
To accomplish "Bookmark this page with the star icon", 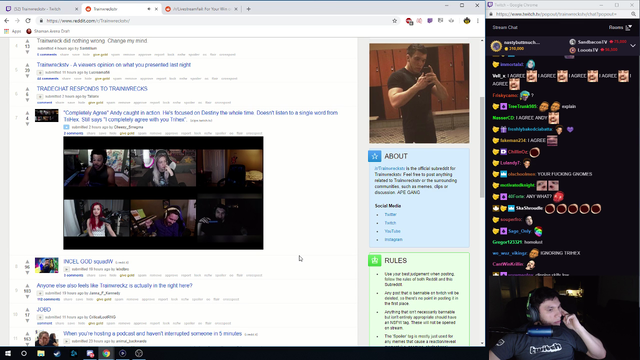I will tap(394, 21).
